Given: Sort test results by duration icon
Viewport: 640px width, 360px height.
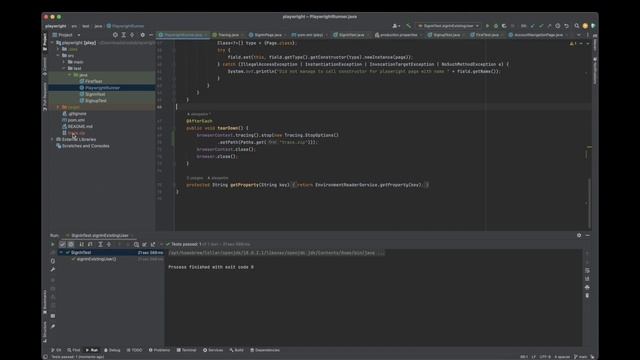Looking at the screenshot, I should click(90, 244).
